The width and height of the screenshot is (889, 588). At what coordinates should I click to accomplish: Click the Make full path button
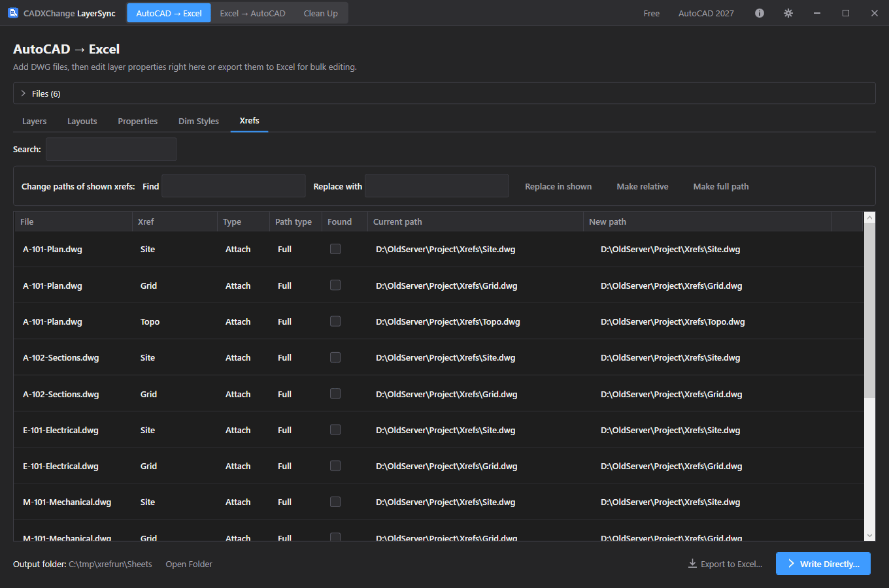pyautogui.click(x=721, y=187)
